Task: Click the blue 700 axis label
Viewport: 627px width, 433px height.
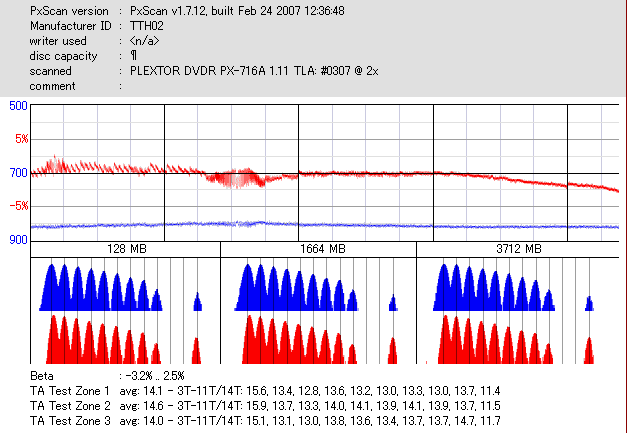Action: [x=18, y=173]
